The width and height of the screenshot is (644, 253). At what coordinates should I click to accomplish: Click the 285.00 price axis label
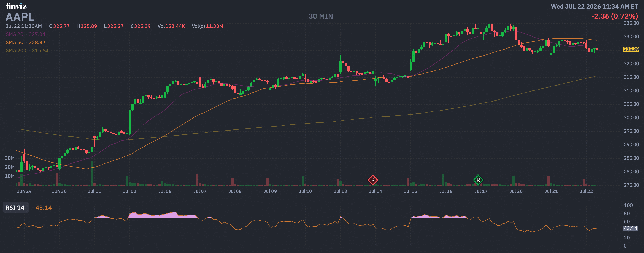[631, 158]
